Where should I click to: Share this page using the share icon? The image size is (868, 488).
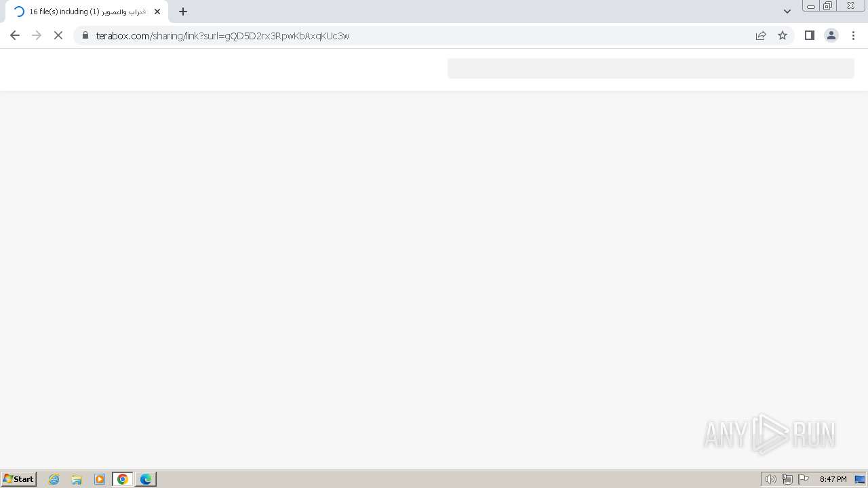(761, 35)
